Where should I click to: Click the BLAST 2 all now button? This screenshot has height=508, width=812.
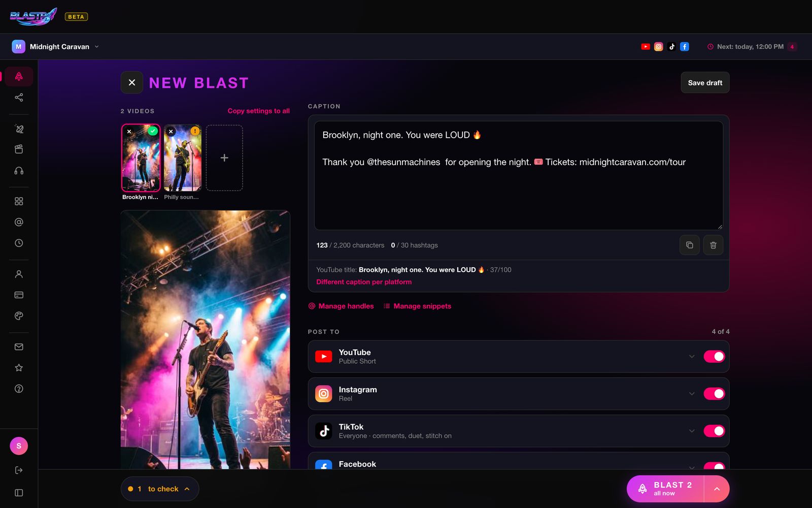665,489
